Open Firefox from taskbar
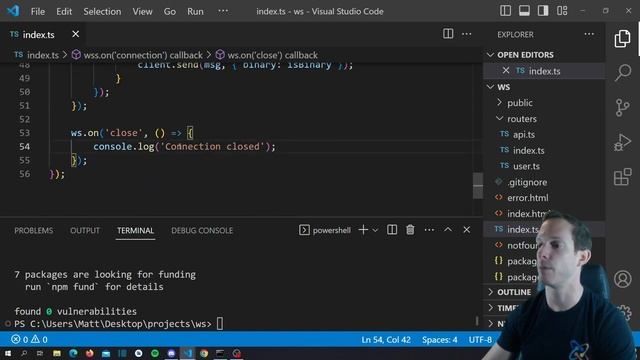Screen dimensions: 640x360 [89, 353]
